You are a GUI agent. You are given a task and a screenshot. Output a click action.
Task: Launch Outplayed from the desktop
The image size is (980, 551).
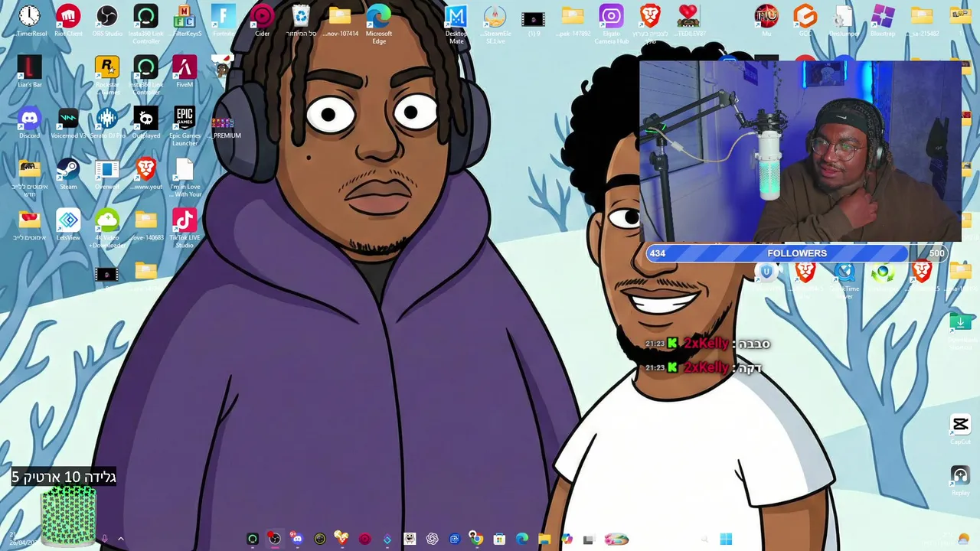[x=145, y=123]
